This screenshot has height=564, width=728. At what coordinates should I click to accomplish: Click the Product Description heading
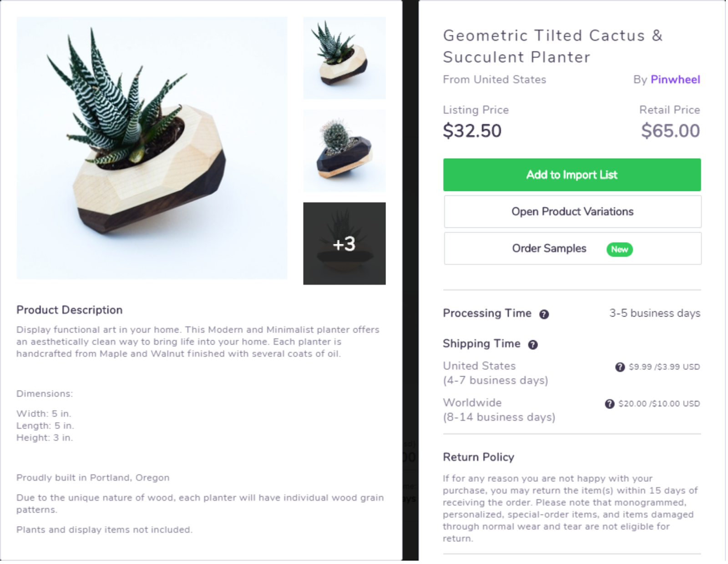pos(70,310)
